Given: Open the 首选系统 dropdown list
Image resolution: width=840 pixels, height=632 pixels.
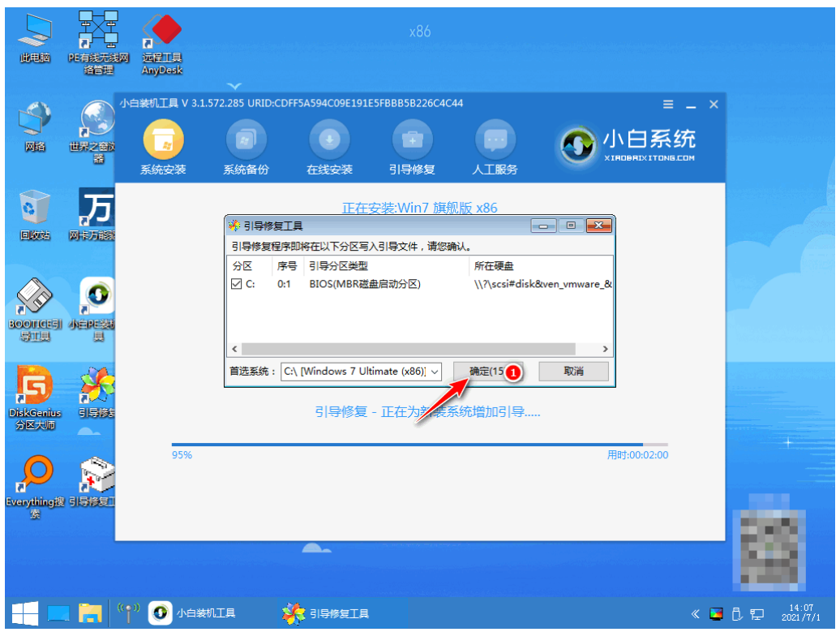Looking at the screenshot, I should click(x=436, y=372).
